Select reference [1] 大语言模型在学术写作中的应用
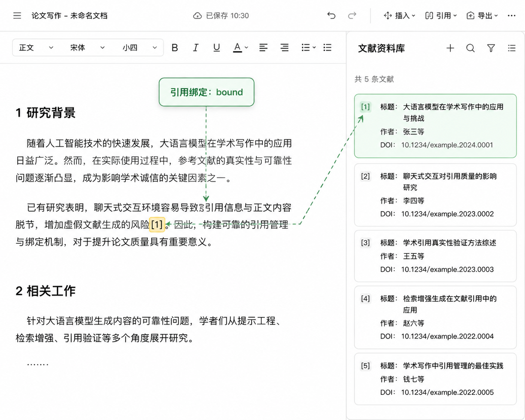Image resolution: width=525 pixels, height=420 pixels. [x=435, y=126]
